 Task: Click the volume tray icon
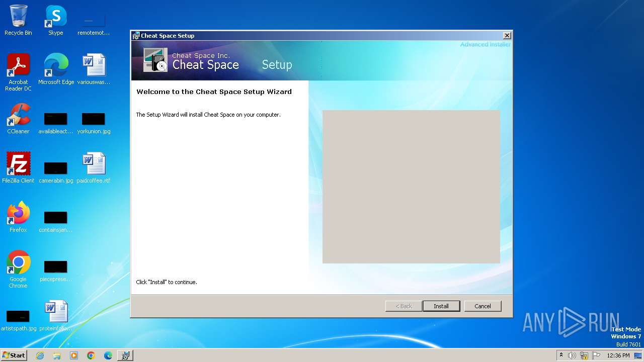coord(572,355)
